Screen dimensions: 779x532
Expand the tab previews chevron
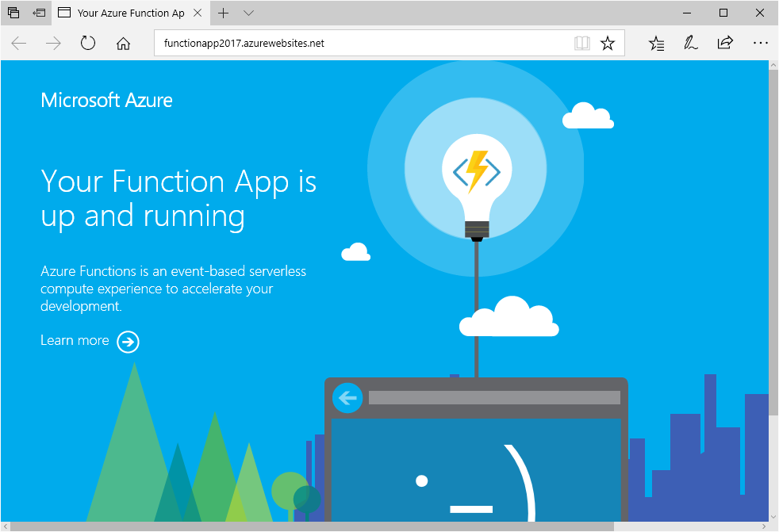coord(248,13)
